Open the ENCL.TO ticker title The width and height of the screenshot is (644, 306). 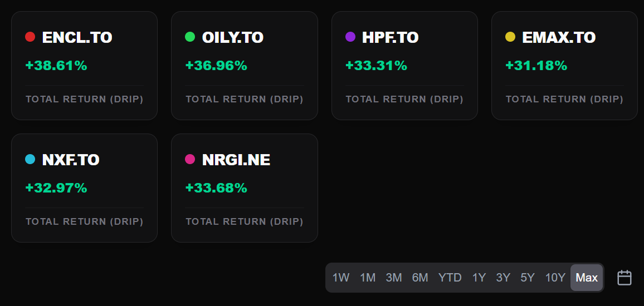click(x=77, y=37)
